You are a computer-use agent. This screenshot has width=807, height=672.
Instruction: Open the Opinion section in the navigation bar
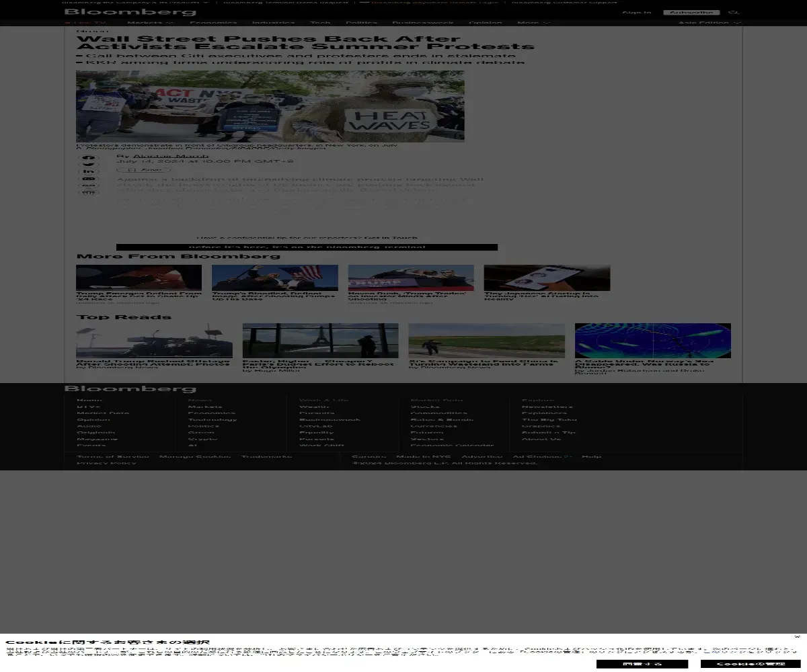485,23
